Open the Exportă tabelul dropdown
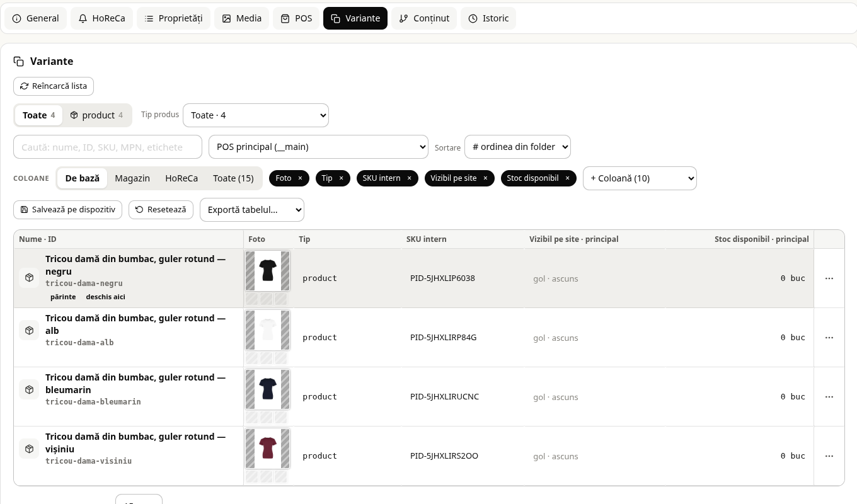The height and width of the screenshot is (504, 857). [x=252, y=210]
